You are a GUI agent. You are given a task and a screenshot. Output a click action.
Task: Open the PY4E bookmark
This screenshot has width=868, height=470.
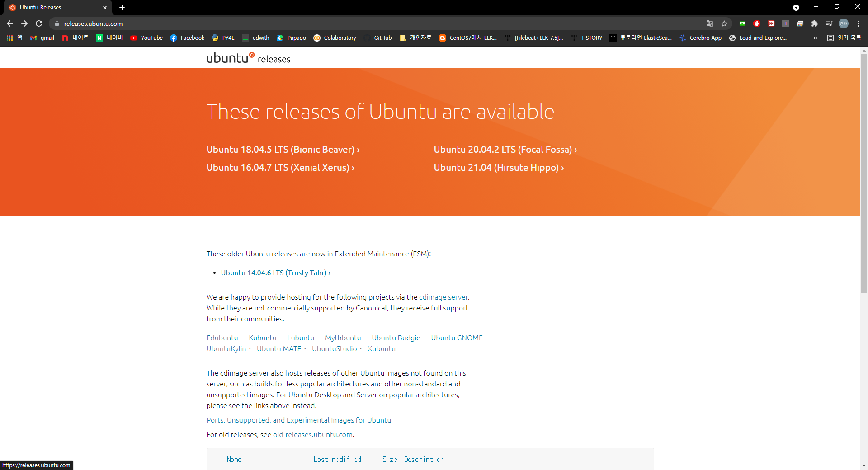223,38
